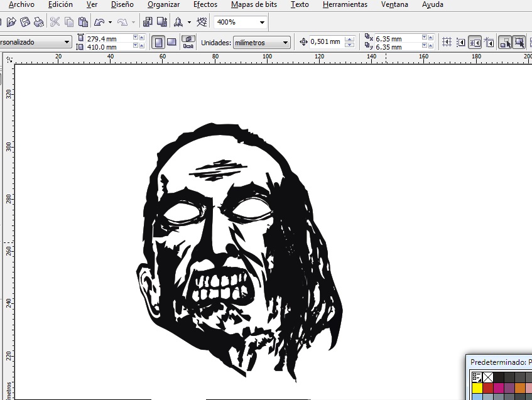The image size is (532, 400).
Task: Click the Print icon in toolbar
Action: click(39, 22)
